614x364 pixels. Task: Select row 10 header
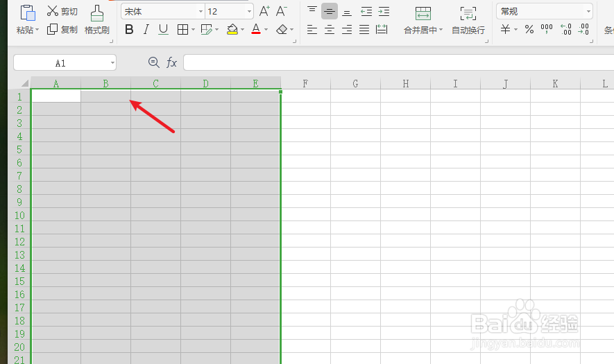pos(19,215)
